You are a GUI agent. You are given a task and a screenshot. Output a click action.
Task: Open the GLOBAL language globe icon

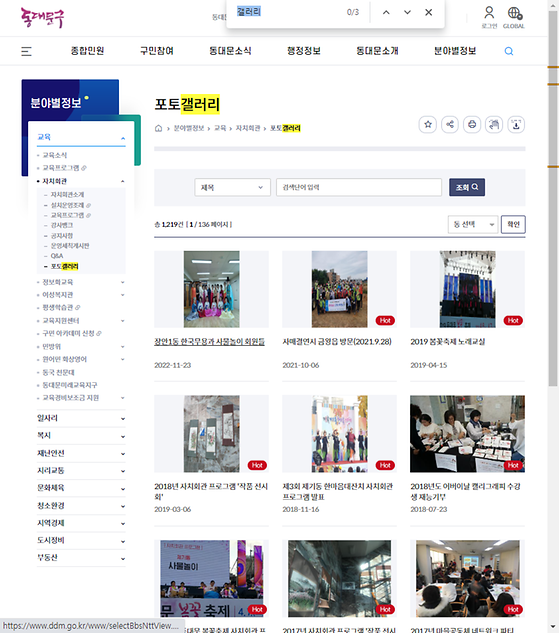click(514, 17)
